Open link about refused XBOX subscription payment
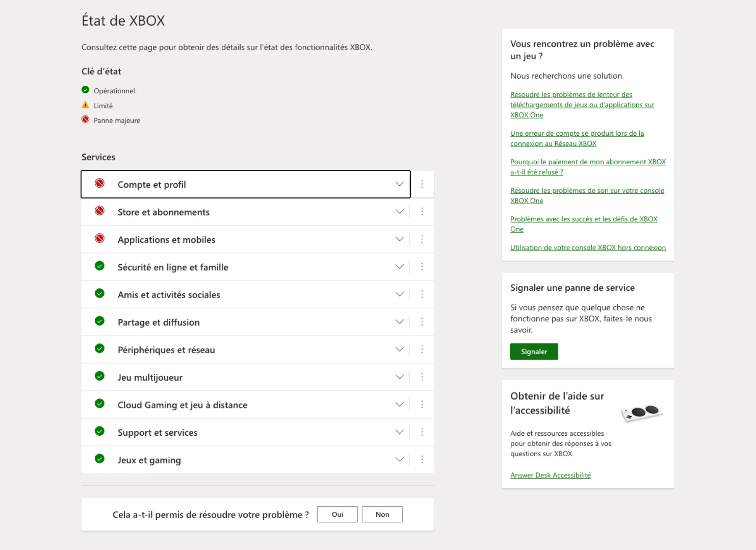 [x=588, y=167]
